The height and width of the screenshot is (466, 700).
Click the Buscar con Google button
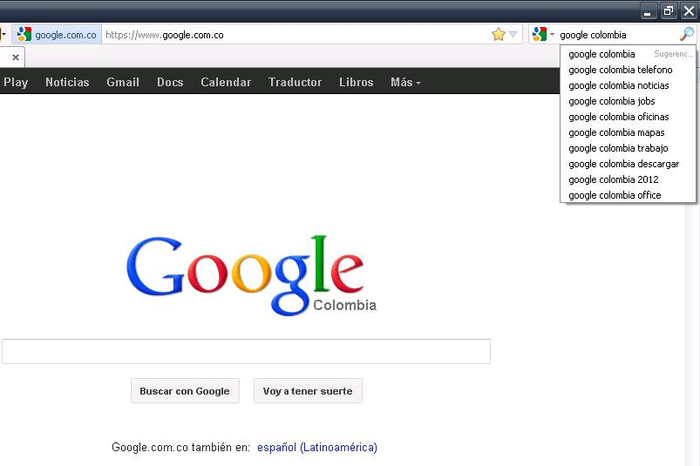[x=185, y=391]
